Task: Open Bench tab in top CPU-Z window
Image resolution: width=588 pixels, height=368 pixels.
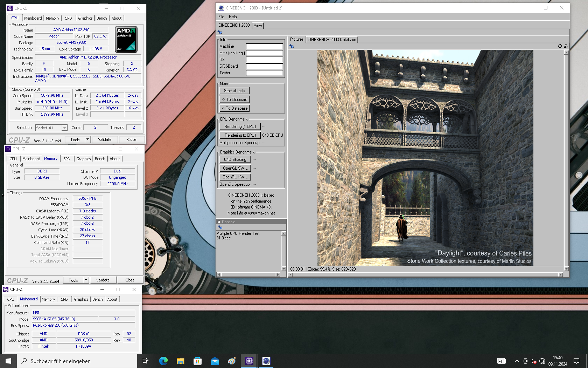Action: [102, 18]
